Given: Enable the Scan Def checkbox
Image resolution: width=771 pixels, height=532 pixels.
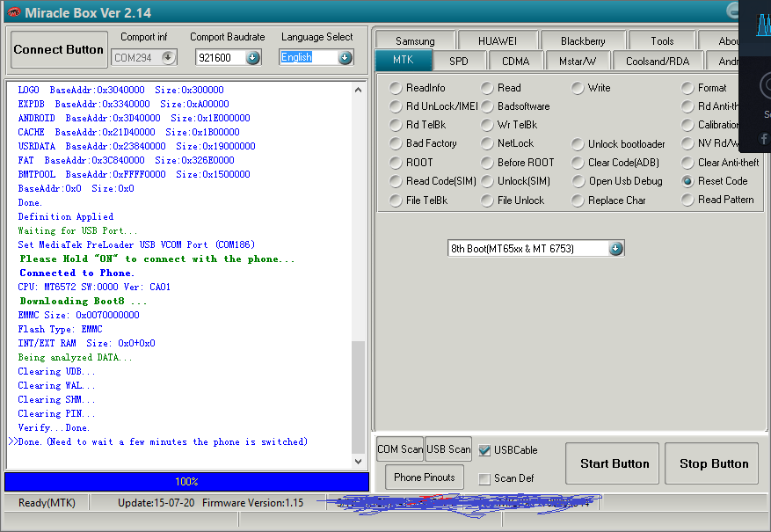Looking at the screenshot, I should click(x=484, y=478).
